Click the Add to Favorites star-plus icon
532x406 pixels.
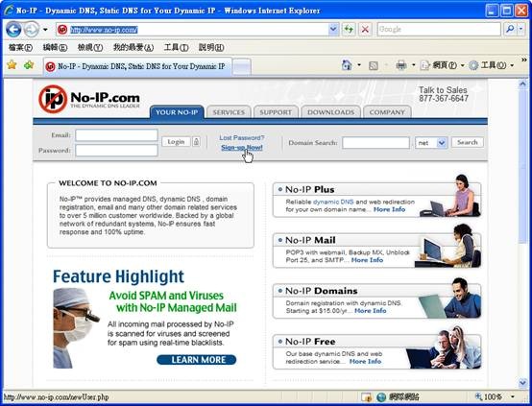point(29,64)
